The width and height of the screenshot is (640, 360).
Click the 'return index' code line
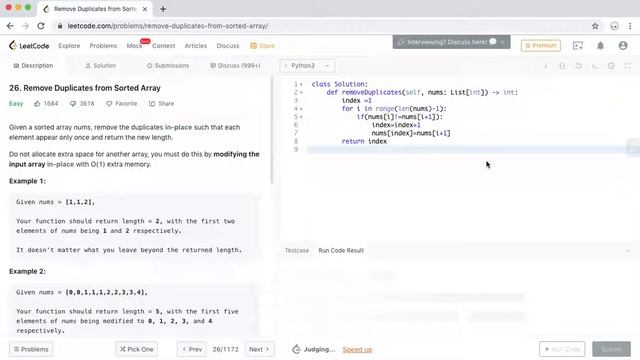[x=364, y=141]
